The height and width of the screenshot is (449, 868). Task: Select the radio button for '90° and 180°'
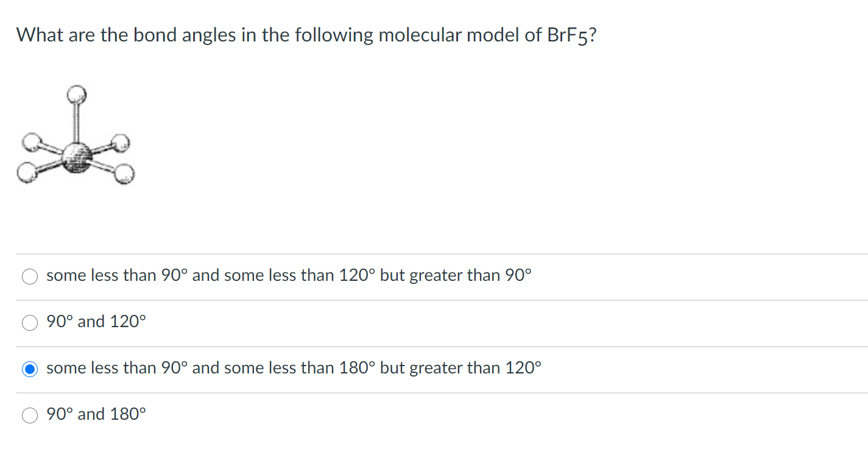(x=30, y=415)
